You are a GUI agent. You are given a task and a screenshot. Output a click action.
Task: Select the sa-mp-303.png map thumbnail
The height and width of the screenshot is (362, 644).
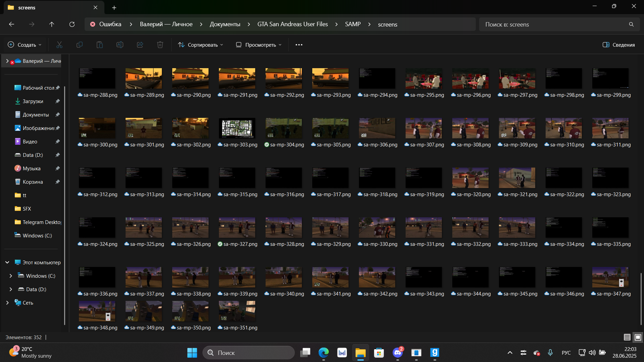tap(237, 128)
